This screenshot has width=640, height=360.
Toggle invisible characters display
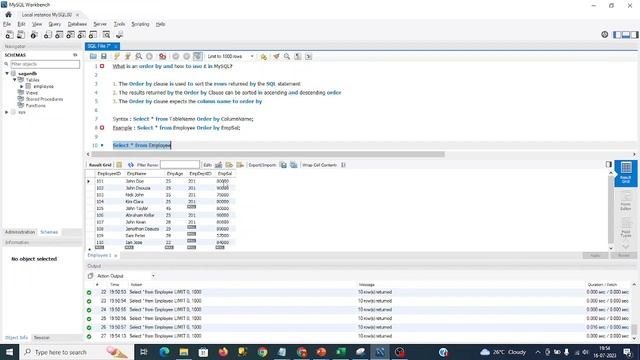(x=298, y=56)
